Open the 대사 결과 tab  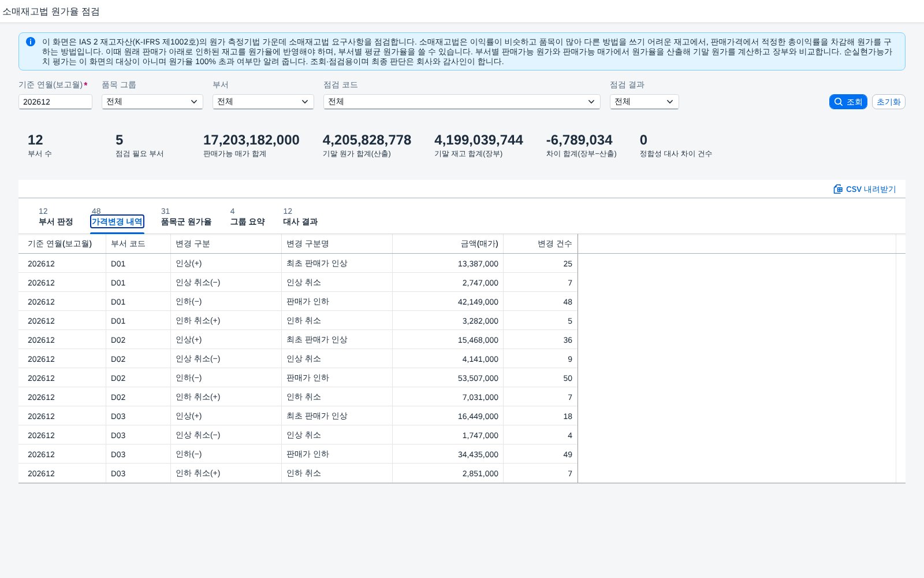[300, 222]
